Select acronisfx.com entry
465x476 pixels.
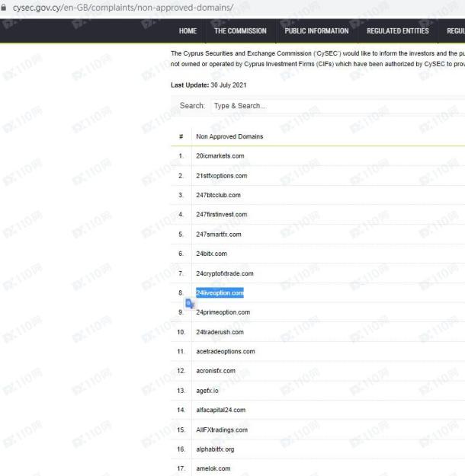coord(216,371)
